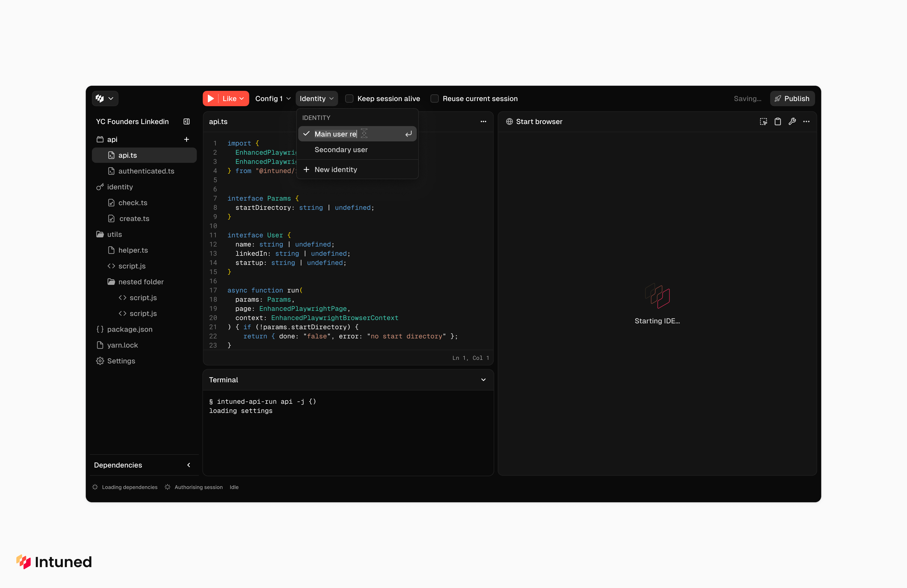Click the Publish button
The image size is (907, 588).
[792, 99]
